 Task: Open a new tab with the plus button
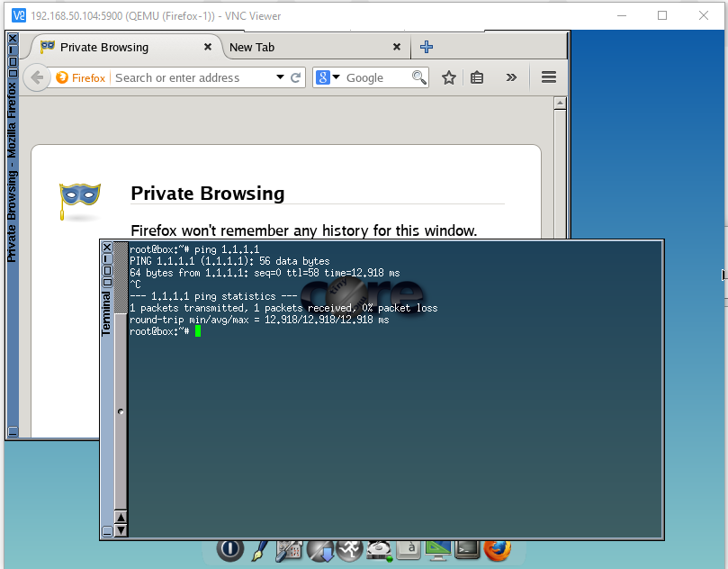tap(427, 48)
